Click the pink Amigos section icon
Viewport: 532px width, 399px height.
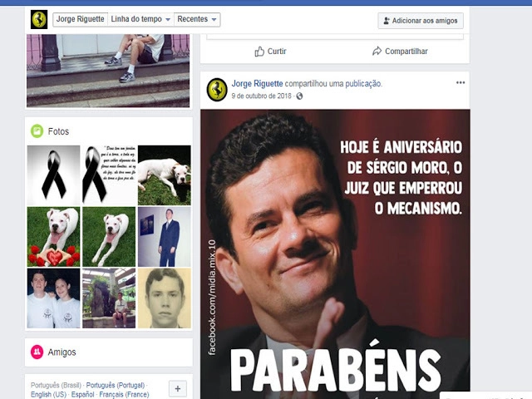37,352
